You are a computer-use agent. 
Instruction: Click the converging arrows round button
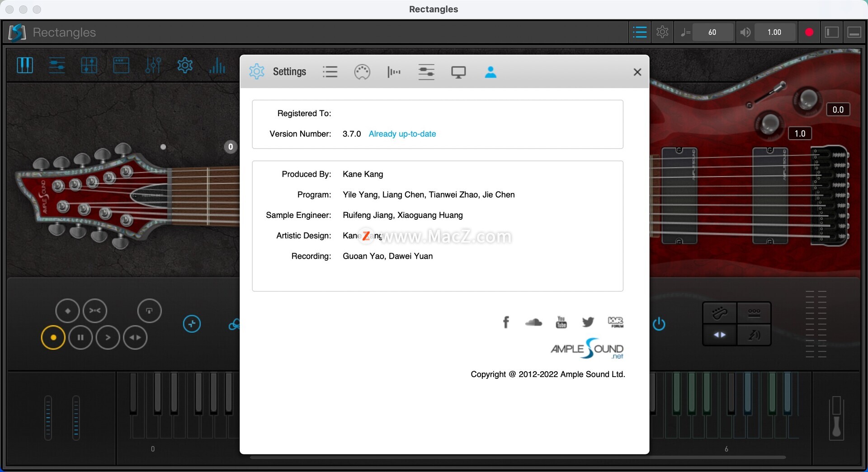tap(95, 311)
